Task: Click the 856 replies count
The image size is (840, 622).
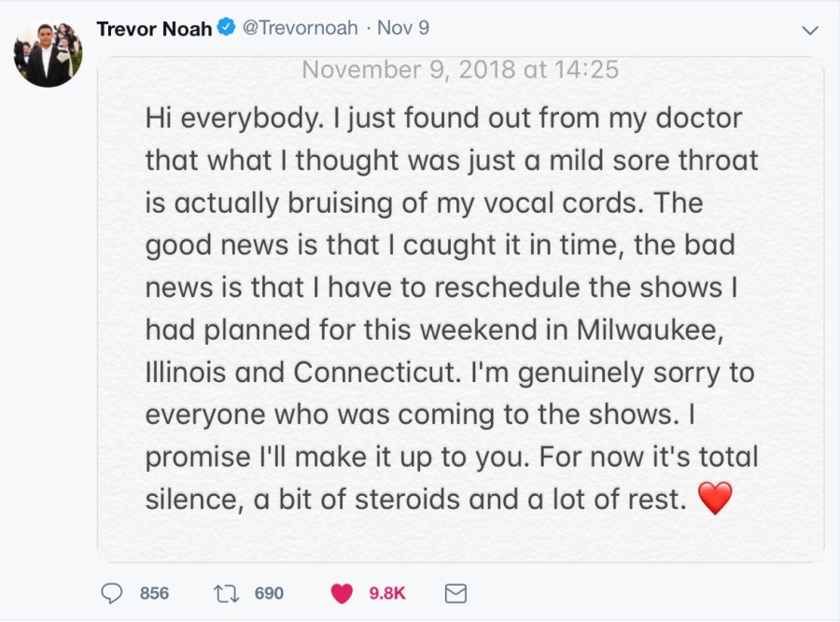Action: 154,593
